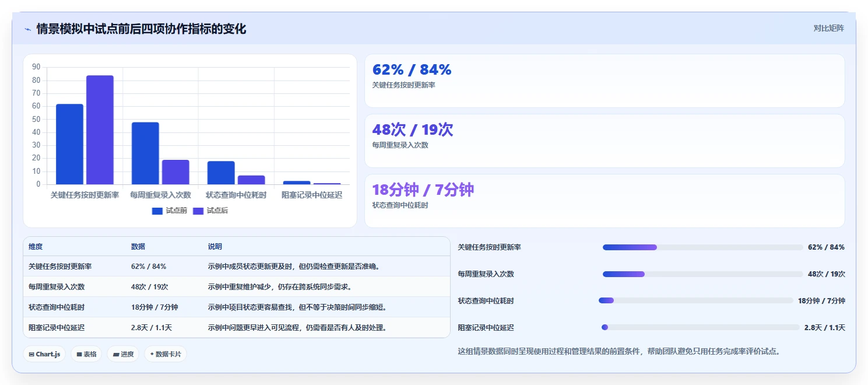Click the 阻塞记录中位延迟 table row label

click(x=57, y=328)
